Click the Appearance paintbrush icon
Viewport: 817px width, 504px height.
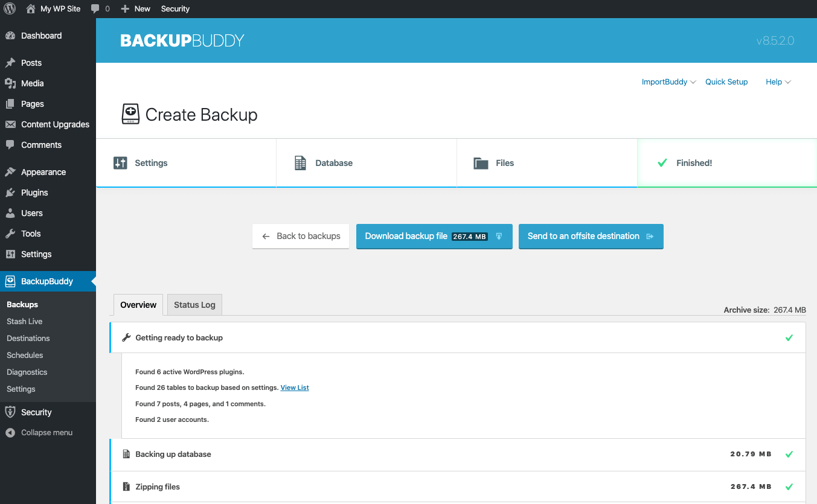[x=10, y=172]
